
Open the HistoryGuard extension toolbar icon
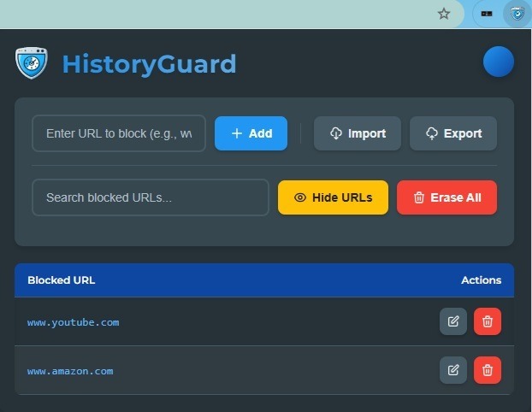517,14
